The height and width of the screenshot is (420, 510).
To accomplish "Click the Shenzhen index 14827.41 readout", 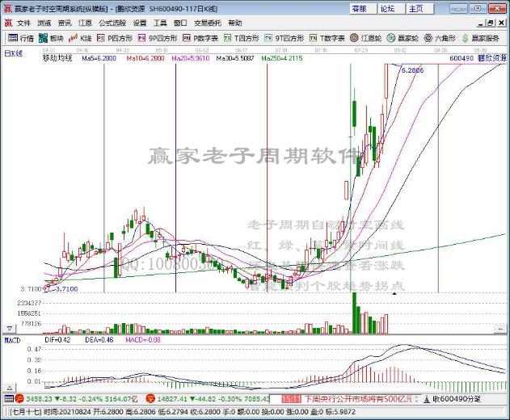I will point(172,399).
